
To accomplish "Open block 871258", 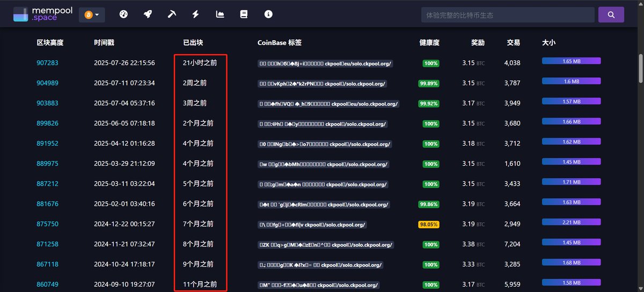I will [x=47, y=244].
